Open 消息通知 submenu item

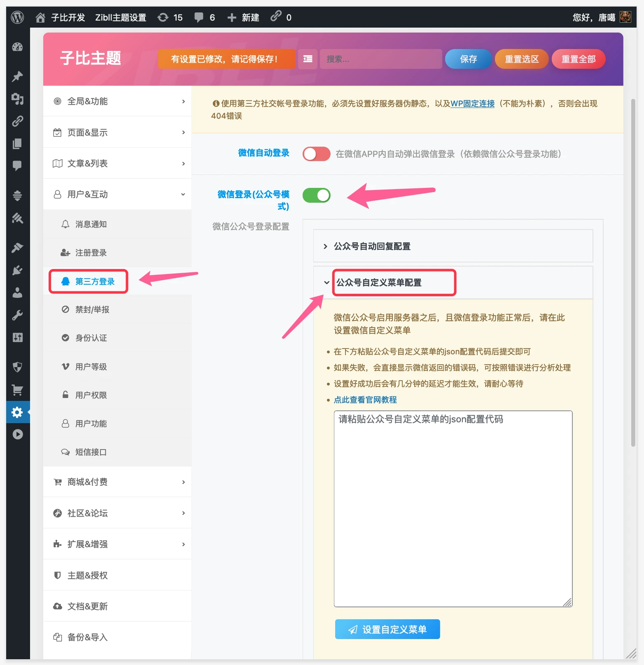[x=117, y=224]
